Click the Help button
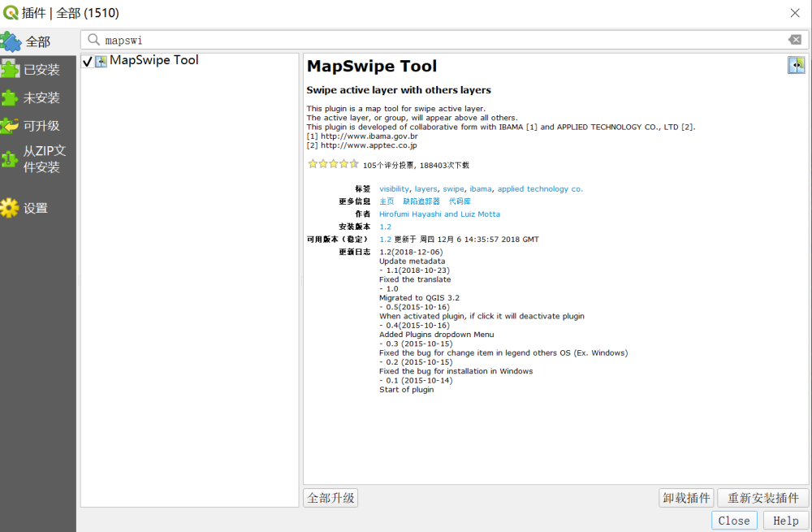Image resolution: width=812 pixels, height=532 pixels. pyautogui.click(x=785, y=521)
